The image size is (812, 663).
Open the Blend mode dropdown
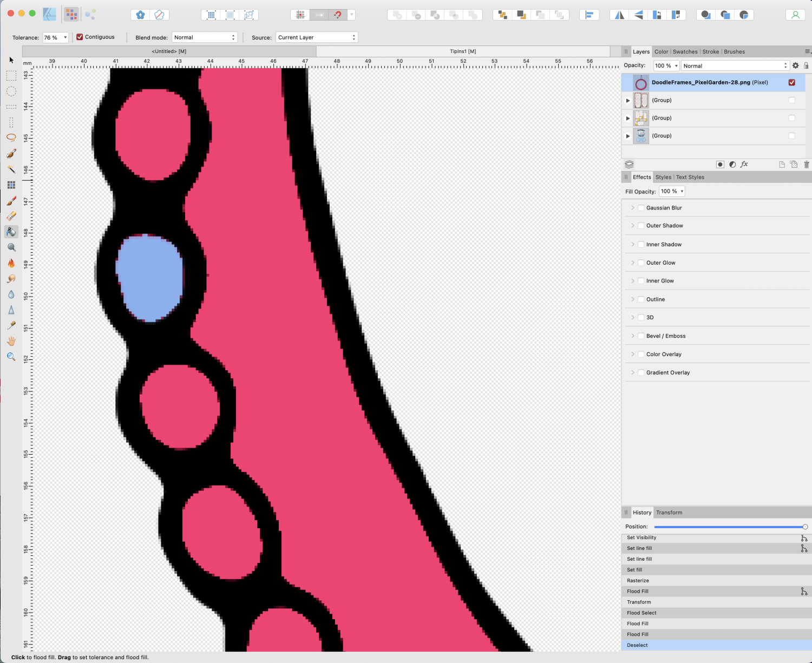tap(205, 37)
